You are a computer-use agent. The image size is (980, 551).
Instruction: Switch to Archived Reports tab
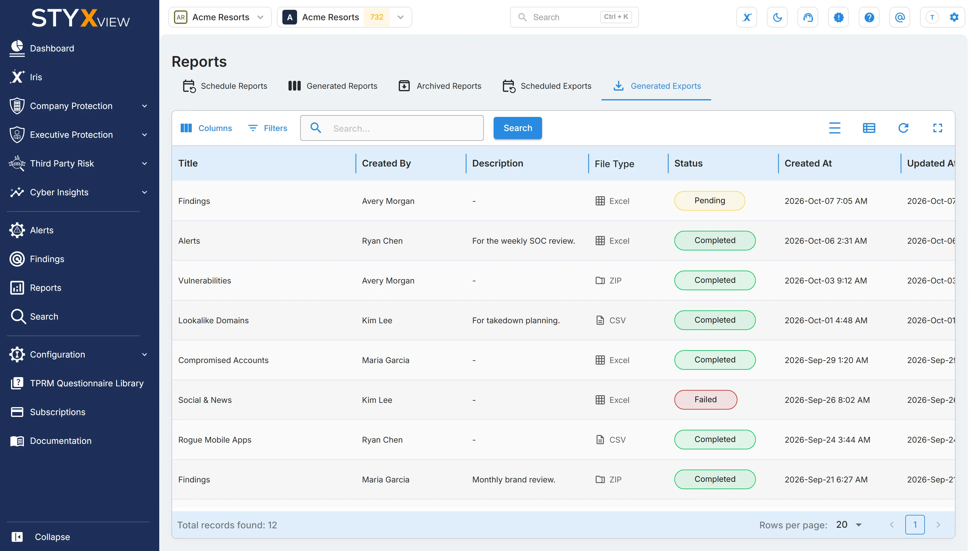coord(440,86)
